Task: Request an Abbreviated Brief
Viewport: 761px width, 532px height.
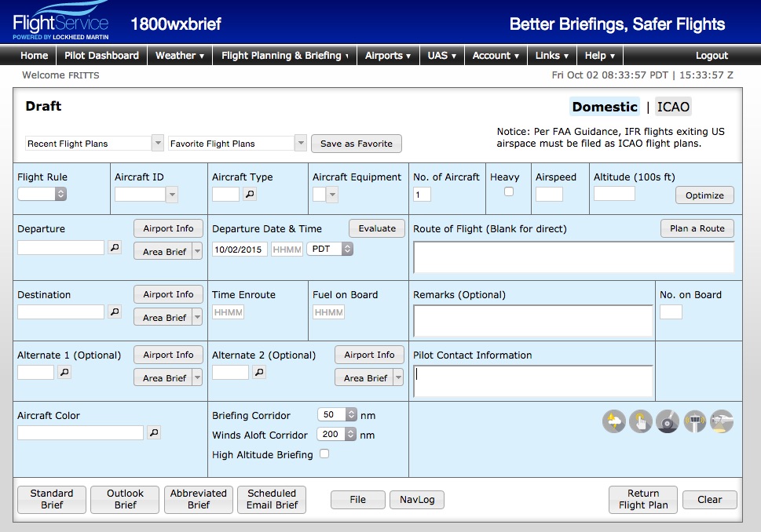Action: click(x=199, y=499)
